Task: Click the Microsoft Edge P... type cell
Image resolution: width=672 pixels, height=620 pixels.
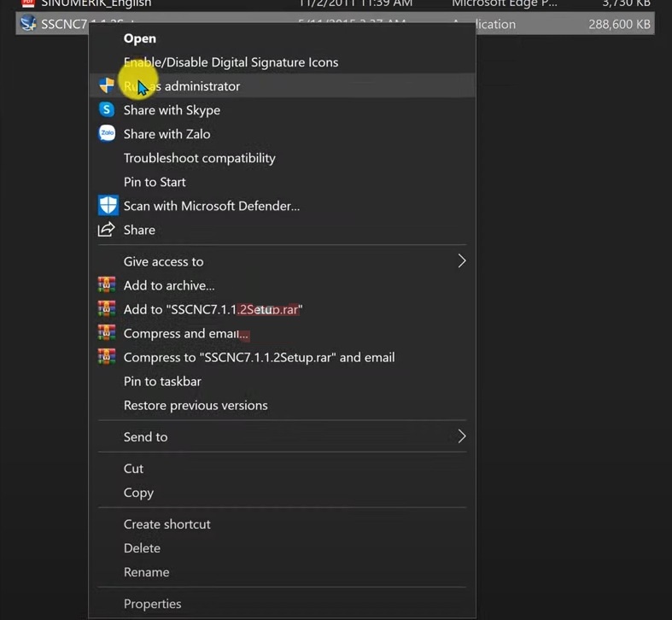Action: [x=505, y=3]
